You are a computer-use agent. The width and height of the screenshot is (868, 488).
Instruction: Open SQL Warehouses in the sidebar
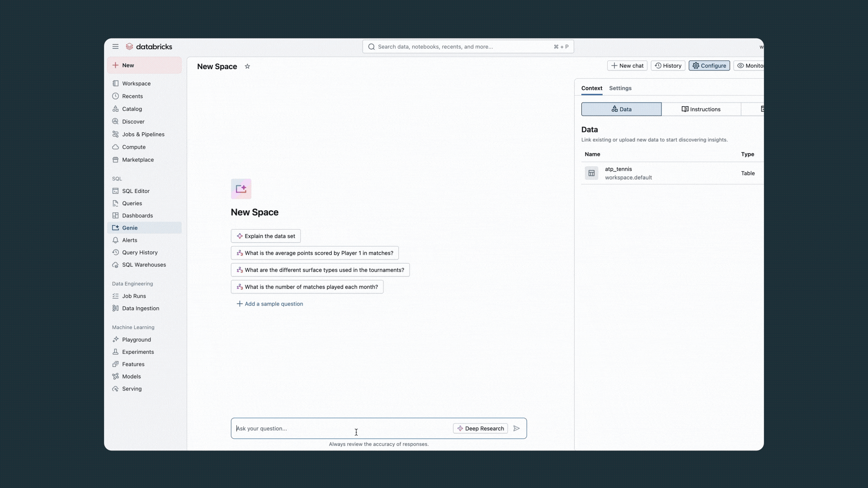(x=144, y=265)
